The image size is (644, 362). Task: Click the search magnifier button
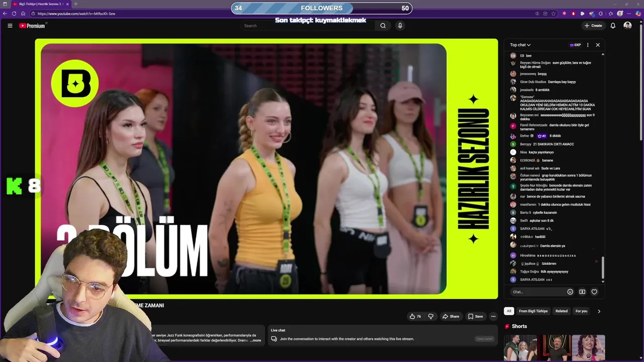(x=383, y=26)
